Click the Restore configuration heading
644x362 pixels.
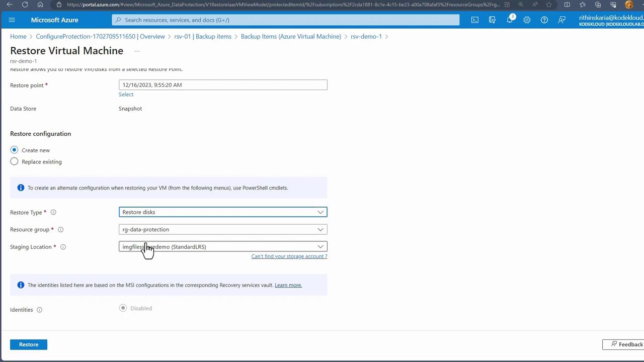(x=40, y=134)
